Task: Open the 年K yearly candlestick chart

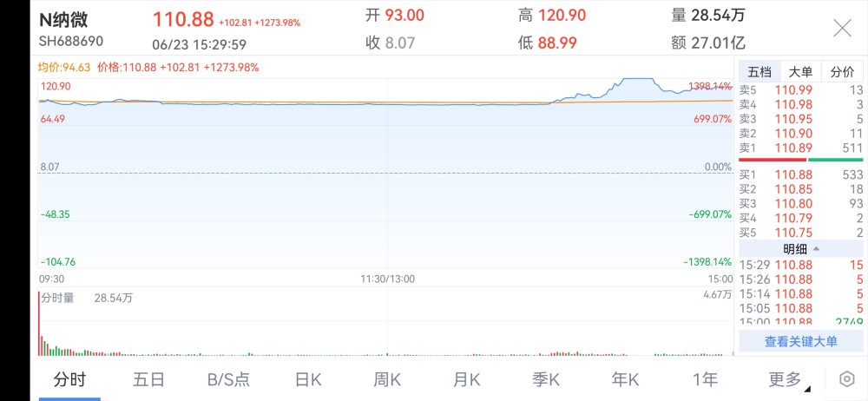Action: 625,379
